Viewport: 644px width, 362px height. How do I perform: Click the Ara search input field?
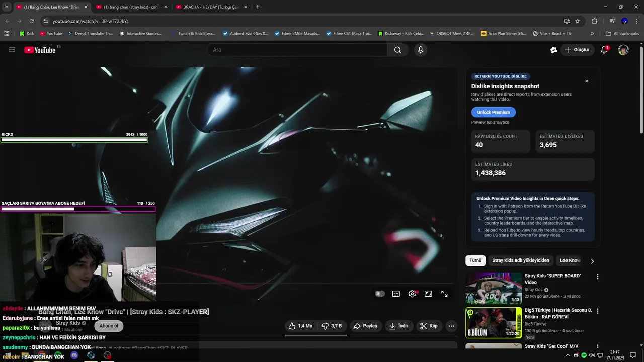click(x=297, y=50)
